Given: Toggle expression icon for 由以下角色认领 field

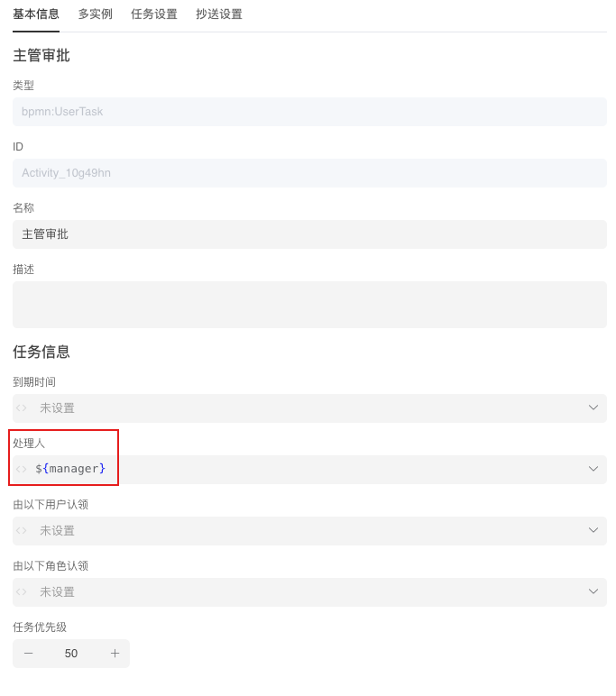Looking at the screenshot, I should point(22,591).
